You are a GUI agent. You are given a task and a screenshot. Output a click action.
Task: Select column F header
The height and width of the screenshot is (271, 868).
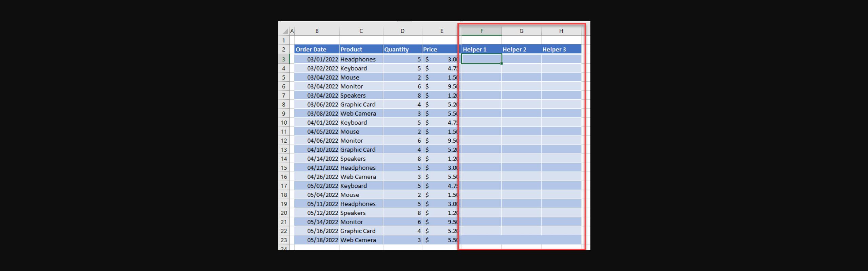tap(481, 31)
